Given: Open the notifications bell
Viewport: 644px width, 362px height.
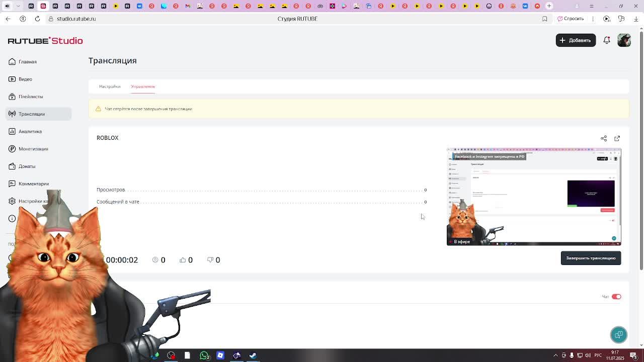Looking at the screenshot, I should point(607,40).
